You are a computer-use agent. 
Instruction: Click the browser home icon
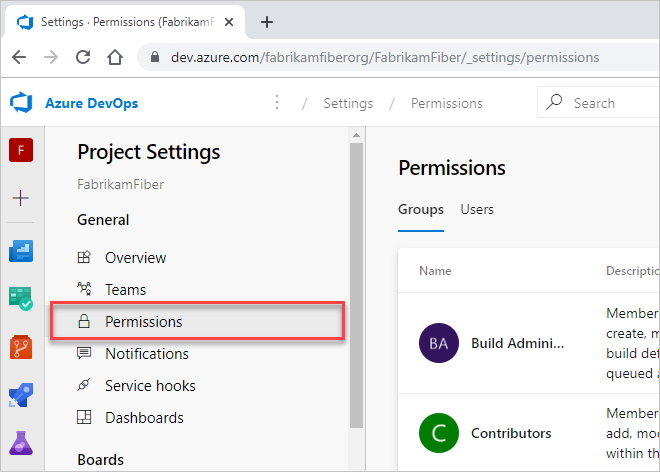coord(115,57)
